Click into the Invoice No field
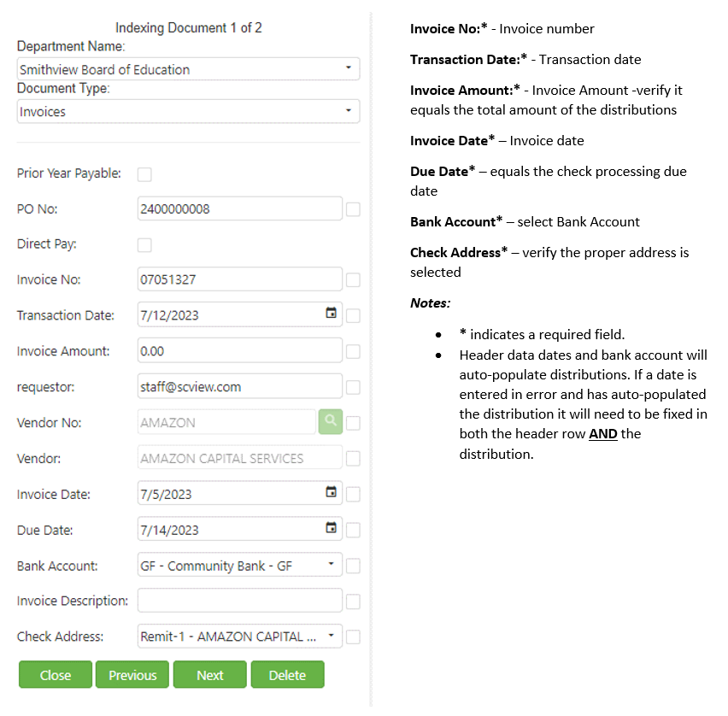The width and height of the screenshot is (728, 716). pos(239,279)
